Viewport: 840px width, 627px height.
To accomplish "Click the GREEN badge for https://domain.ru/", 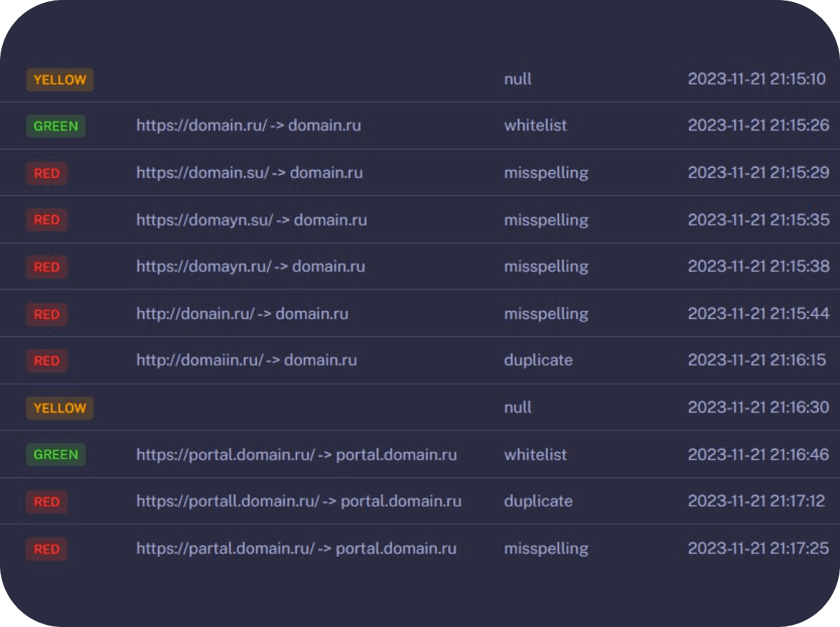I will [56, 126].
